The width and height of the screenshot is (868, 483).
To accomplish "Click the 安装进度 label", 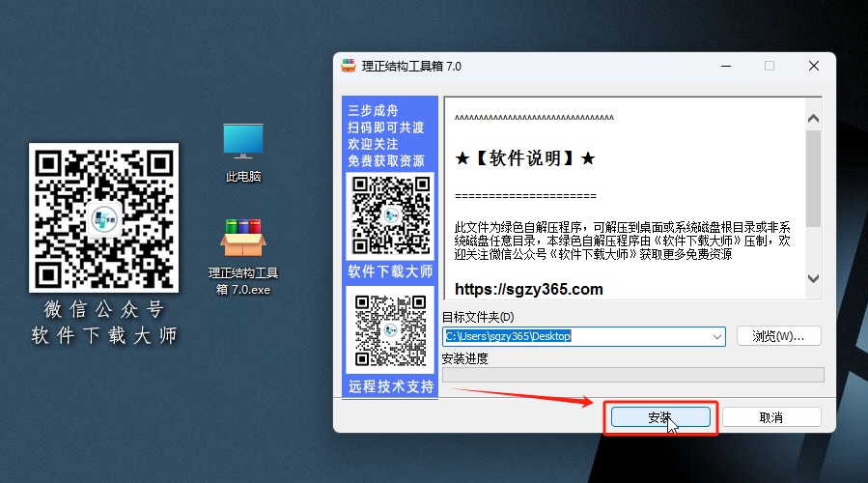I will coord(465,358).
